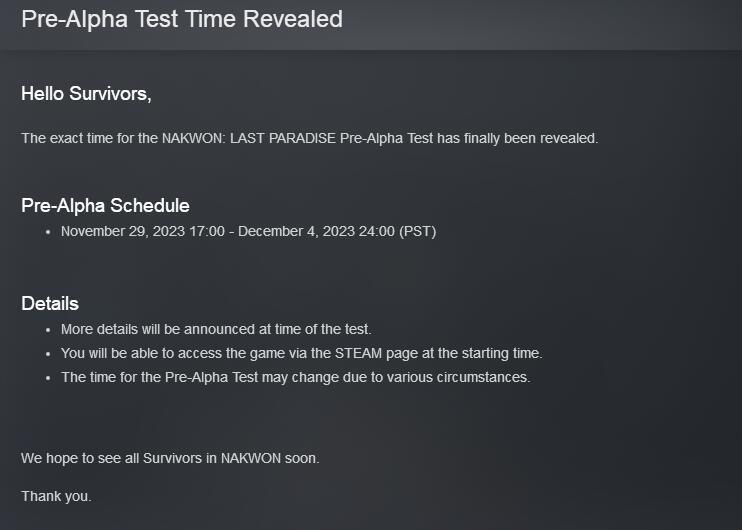This screenshot has height=530, width=742.
Task: Click 'More details will be announced' bullet
Action: pos(216,329)
